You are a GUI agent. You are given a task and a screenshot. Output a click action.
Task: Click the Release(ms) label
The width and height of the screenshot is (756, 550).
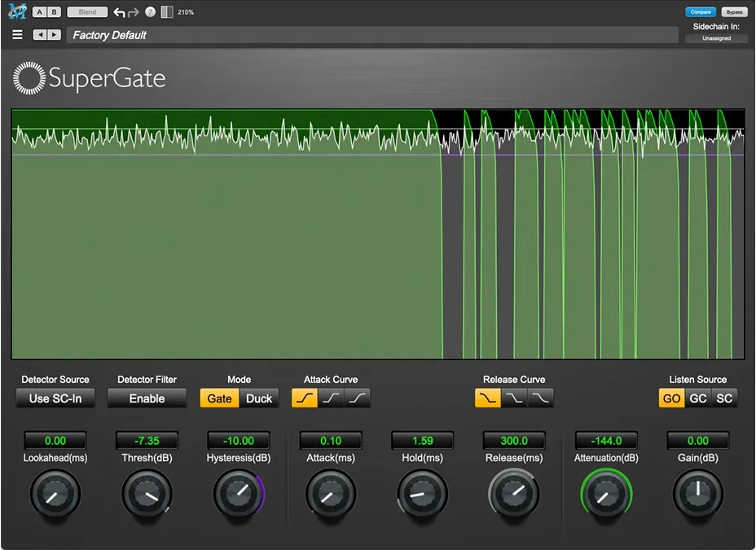pyautogui.click(x=514, y=458)
